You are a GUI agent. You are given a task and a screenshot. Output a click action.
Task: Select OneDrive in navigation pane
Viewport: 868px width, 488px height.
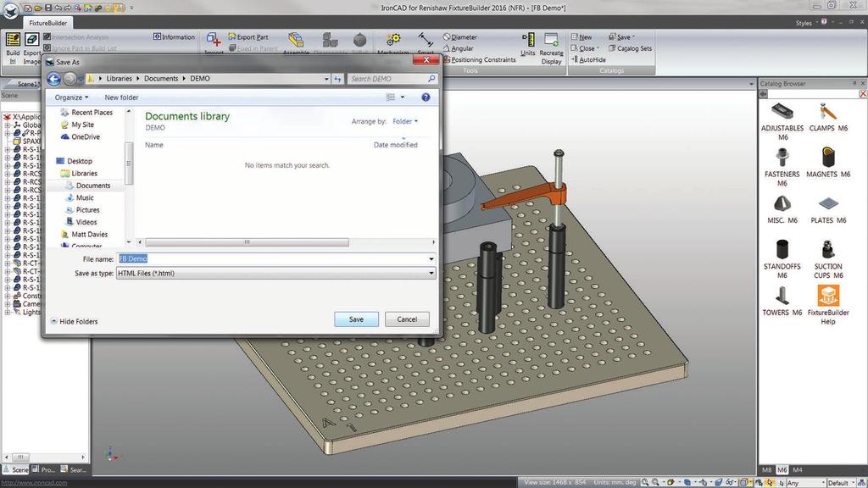[81, 136]
